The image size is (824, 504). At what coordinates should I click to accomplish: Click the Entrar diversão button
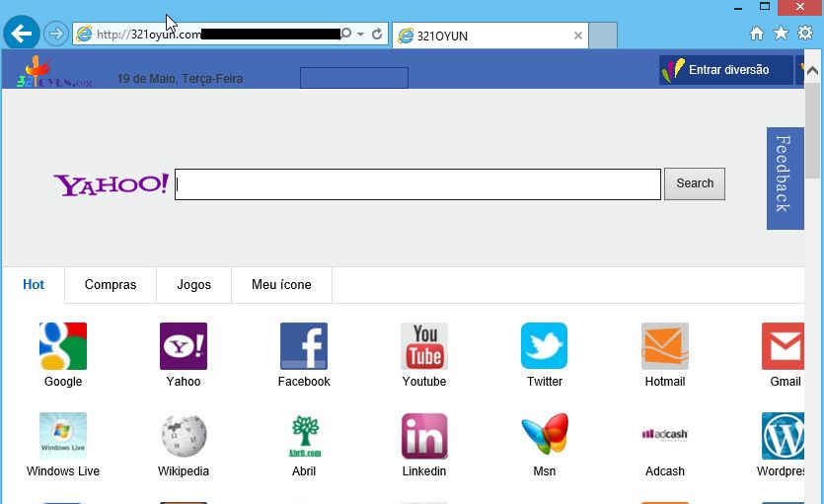tap(726, 70)
